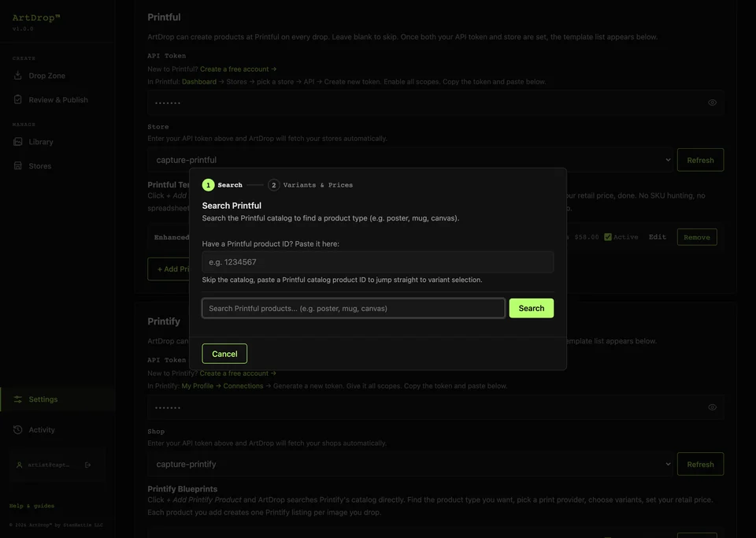
Task: Click the Search Printful dialog heading
Action: click(232, 206)
